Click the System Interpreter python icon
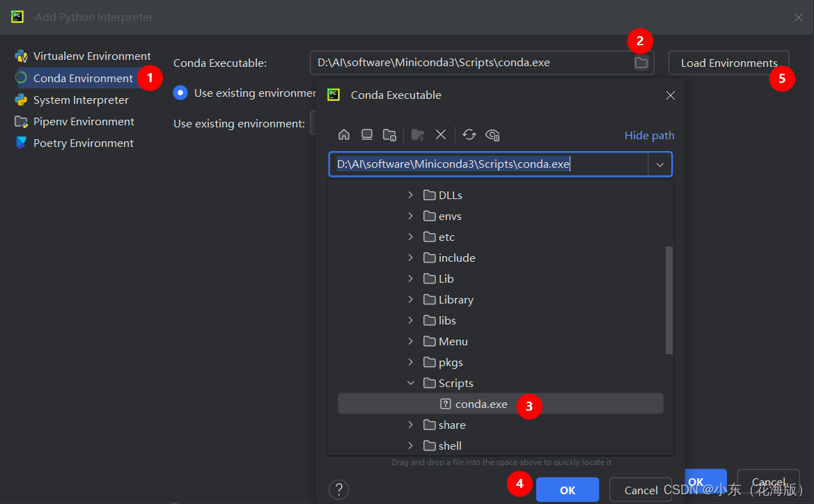This screenshot has height=504, width=814. [21, 100]
